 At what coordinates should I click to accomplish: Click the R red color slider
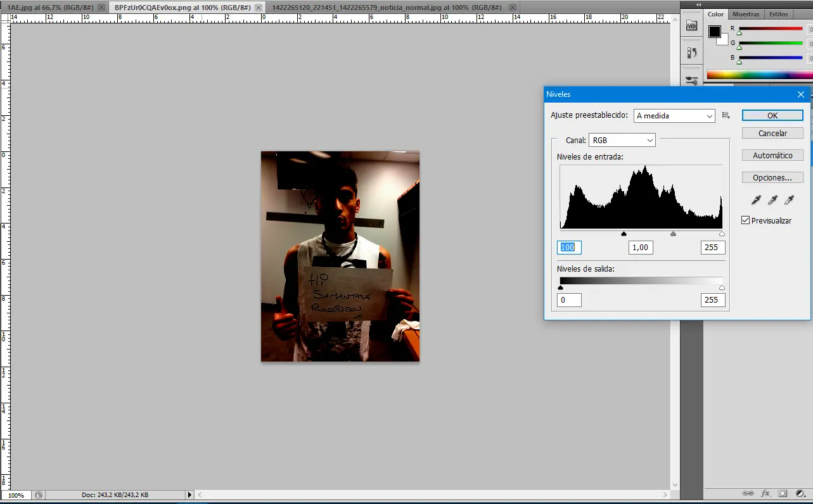(x=771, y=29)
